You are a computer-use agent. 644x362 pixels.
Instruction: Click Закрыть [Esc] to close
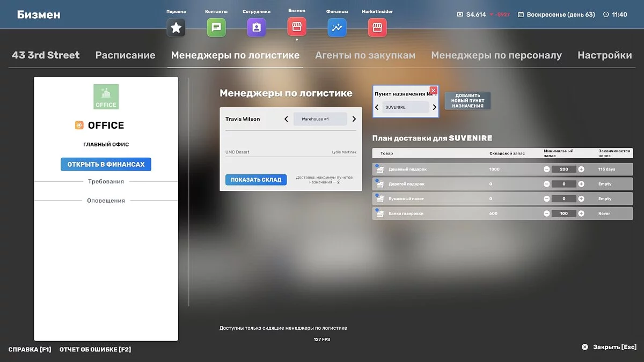(609, 347)
